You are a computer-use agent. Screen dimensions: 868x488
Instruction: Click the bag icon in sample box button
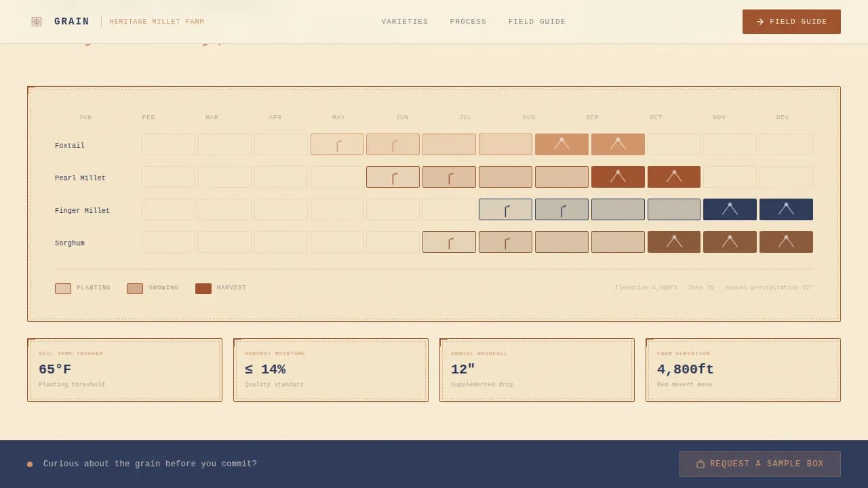click(701, 464)
